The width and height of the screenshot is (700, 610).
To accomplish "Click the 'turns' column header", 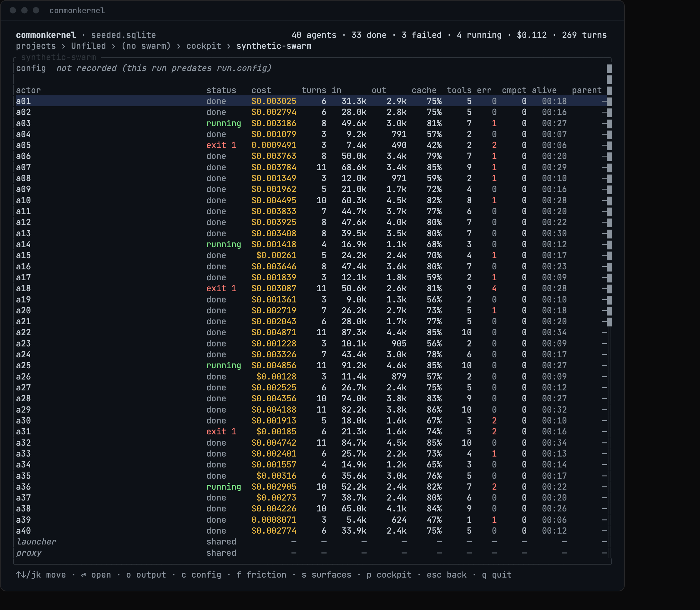I will click(x=314, y=90).
